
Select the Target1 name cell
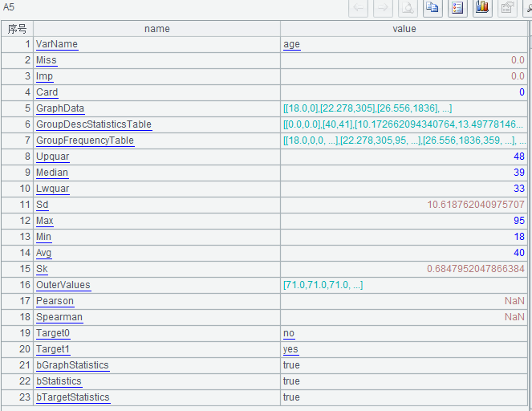click(x=156, y=349)
